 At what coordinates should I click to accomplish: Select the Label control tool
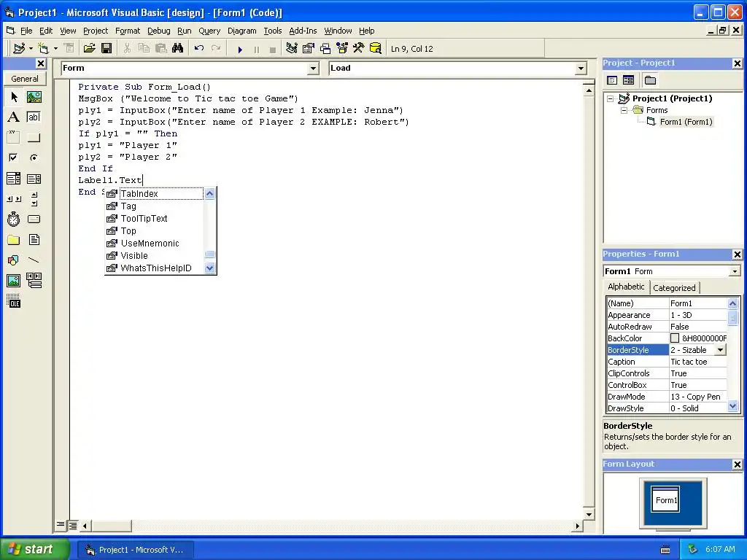[14, 117]
